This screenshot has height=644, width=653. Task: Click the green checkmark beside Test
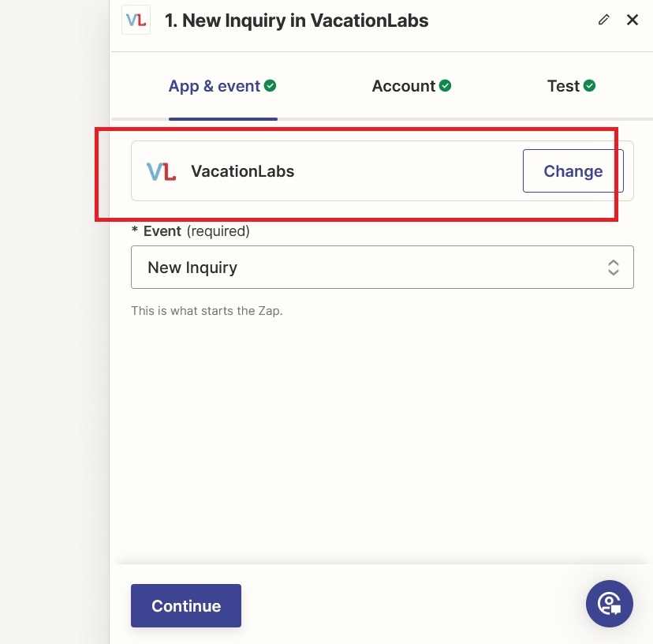[x=590, y=85]
